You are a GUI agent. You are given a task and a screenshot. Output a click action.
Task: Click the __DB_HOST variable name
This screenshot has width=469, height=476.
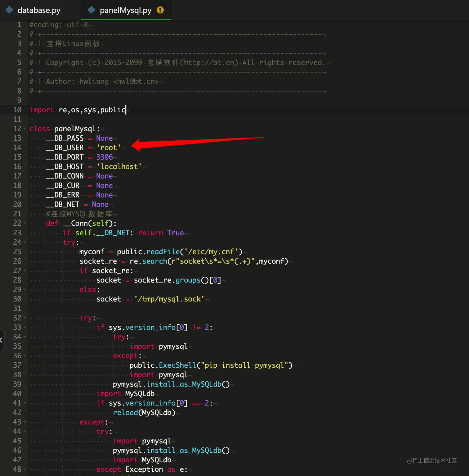coord(65,167)
